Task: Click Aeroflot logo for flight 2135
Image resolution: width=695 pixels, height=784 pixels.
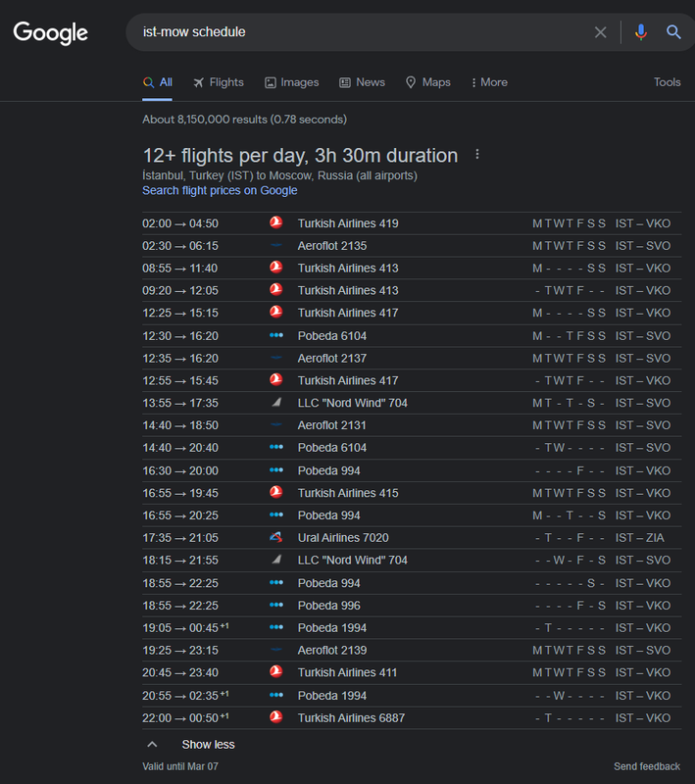Action: pyautogui.click(x=276, y=246)
